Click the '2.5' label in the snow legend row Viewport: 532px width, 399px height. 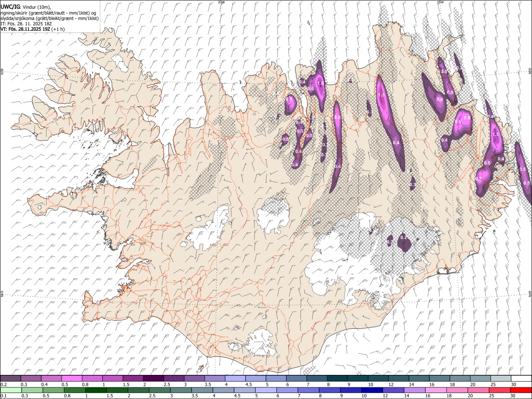coord(167,384)
